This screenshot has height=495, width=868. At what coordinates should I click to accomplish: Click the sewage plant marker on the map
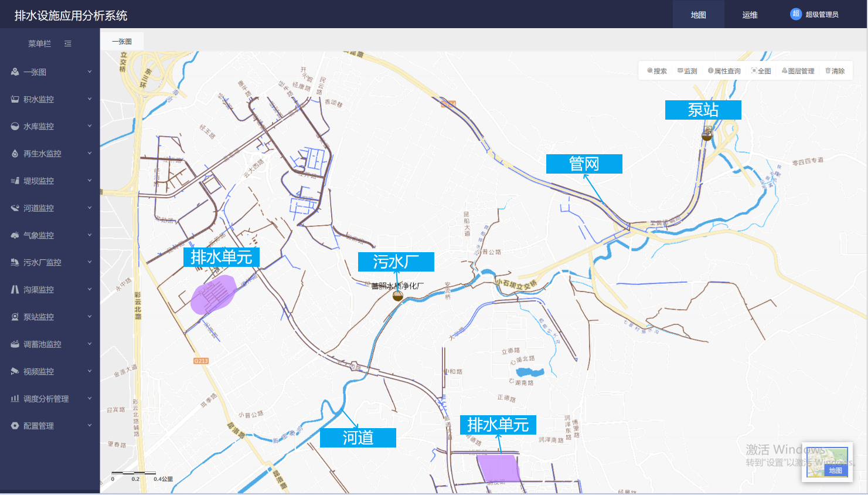[398, 296]
